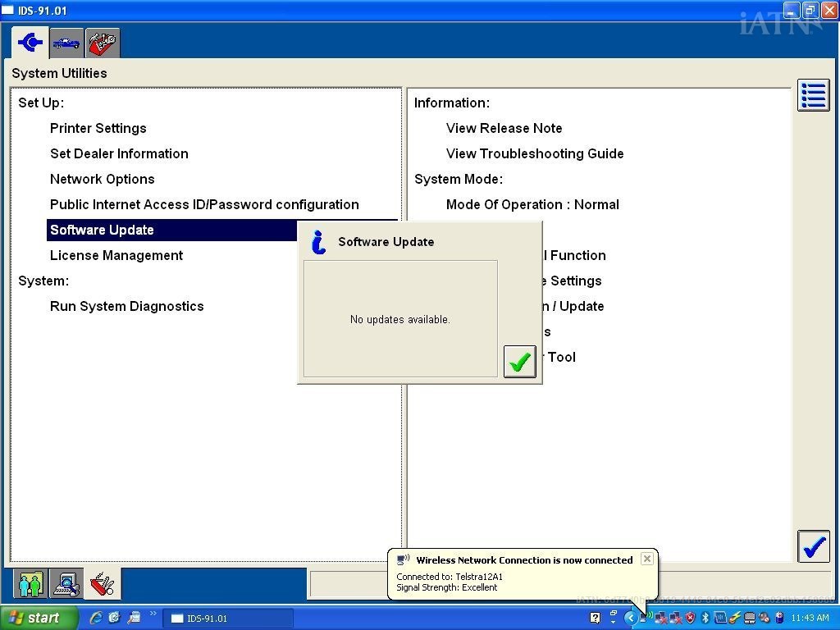
Task: Click the red Swiss army knife utilities icon
Action: 102,583
